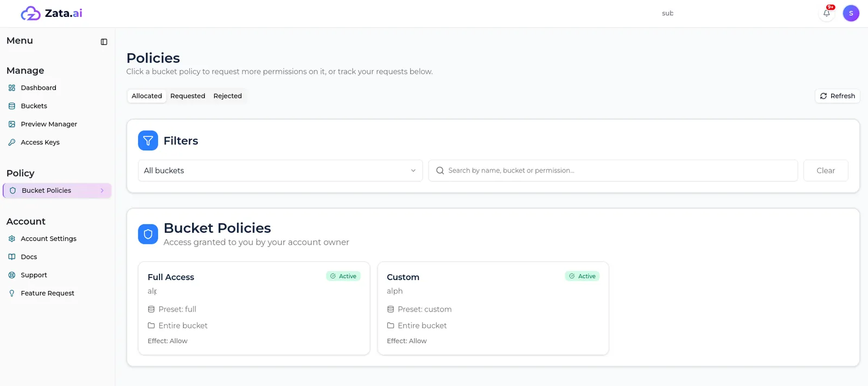Click the 'sub' text in header
The image size is (868, 386).
click(668, 13)
